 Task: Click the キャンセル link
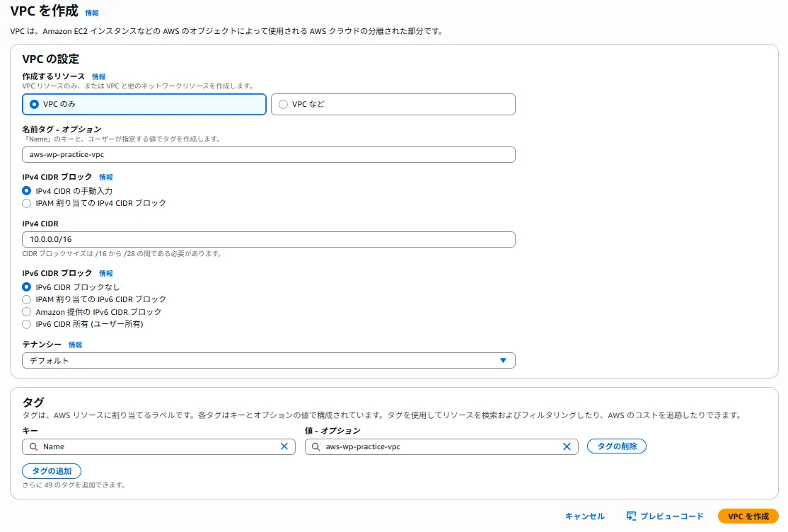(x=584, y=516)
